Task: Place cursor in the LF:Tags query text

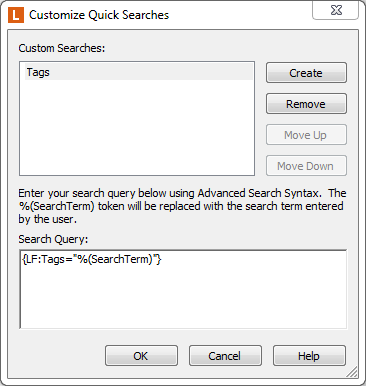Action: tap(92, 259)
